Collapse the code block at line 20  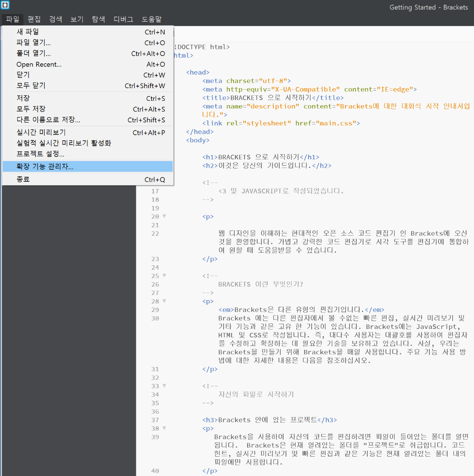coord(164,216)
